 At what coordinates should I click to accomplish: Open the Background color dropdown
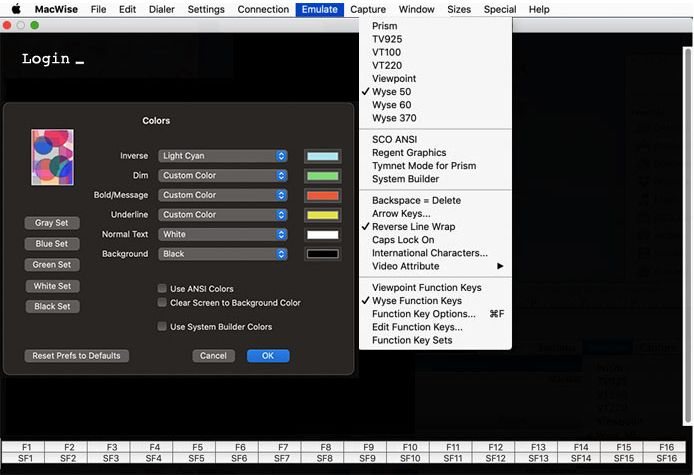click(223, 254)
